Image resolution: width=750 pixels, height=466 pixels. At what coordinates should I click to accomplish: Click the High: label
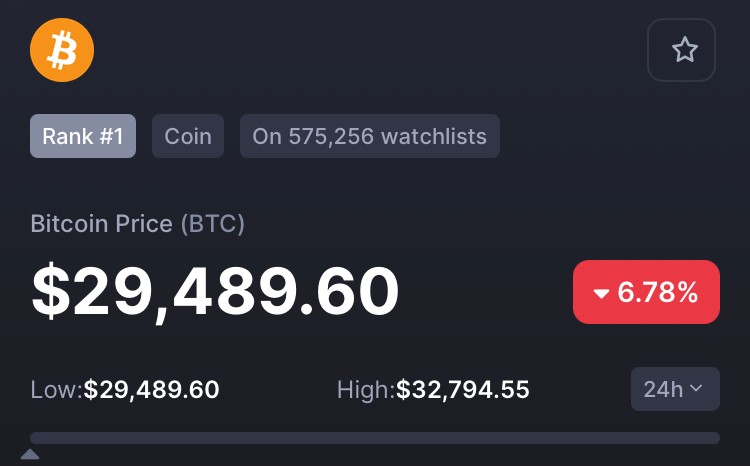click(x=366, y=389)
